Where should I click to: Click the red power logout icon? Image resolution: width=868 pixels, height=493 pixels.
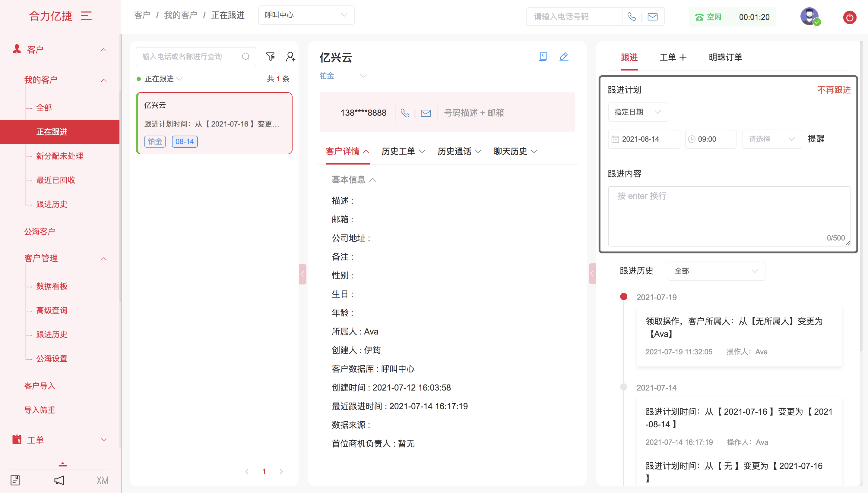849,17
